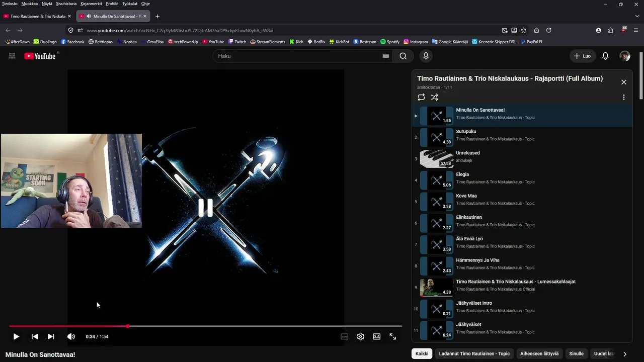The image size is (644, 362).
Task: Toggle playlist loop
Action: [x=421, y=97]
